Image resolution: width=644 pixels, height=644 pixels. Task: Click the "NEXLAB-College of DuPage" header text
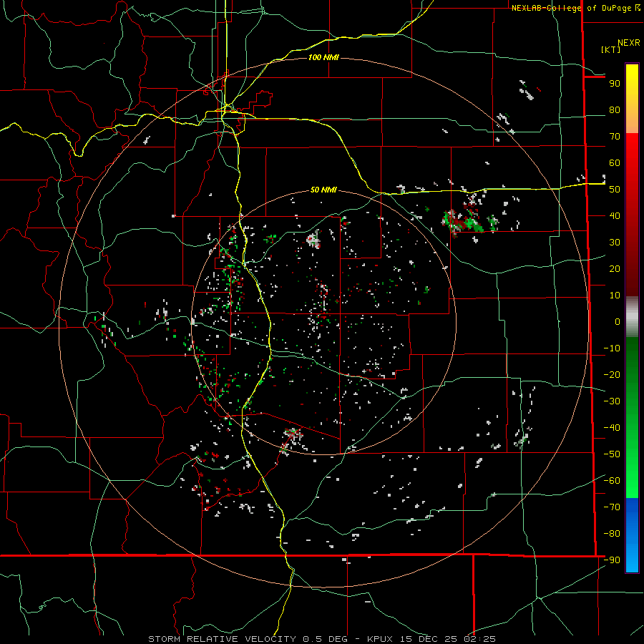572,8
